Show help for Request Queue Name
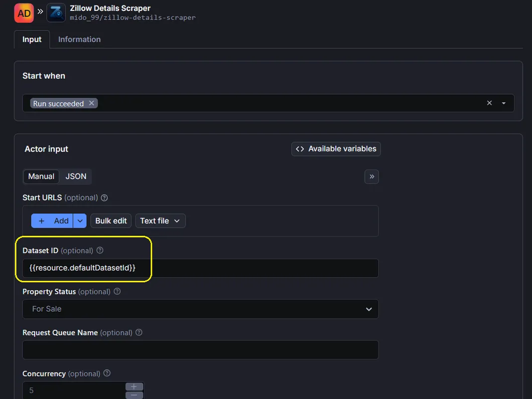The image size is (532, 399). click(x=139, y=333)
